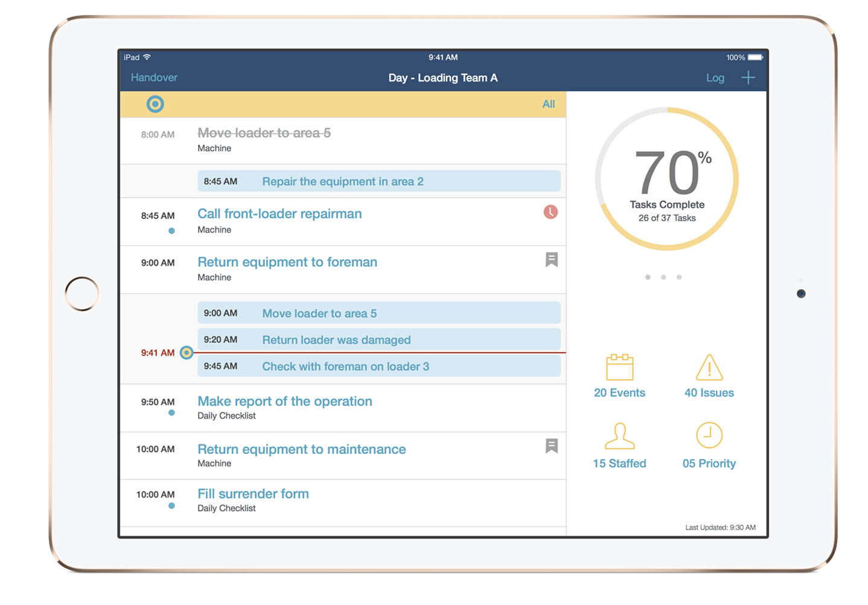This screenshot has width=868, height=605.
Task: Add a new task with the plus icon
Action: pos(748,77)
